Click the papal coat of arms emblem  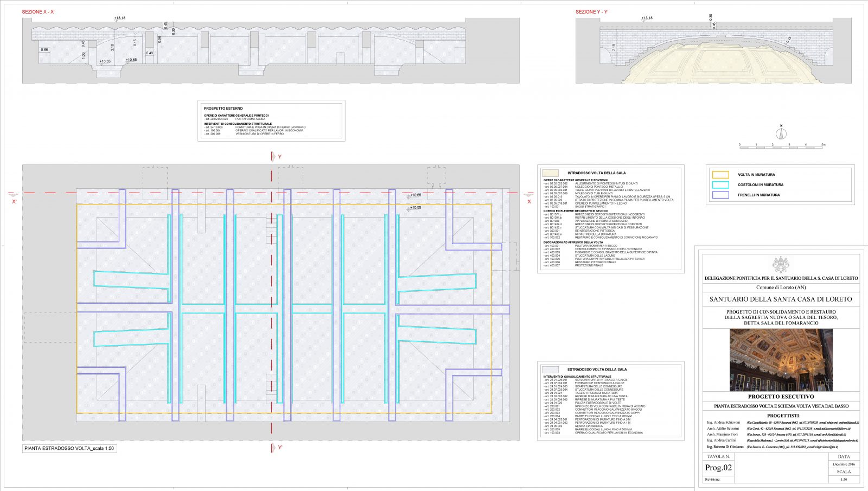[x=781, y=265]
